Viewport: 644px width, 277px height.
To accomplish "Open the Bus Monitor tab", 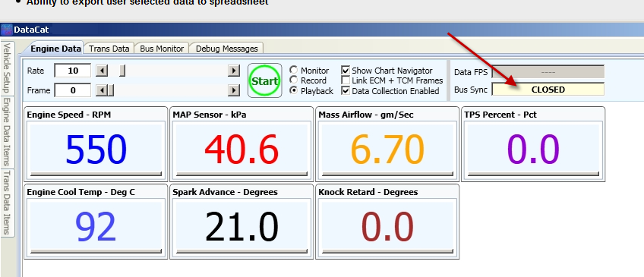I will (x=162, y=49).
